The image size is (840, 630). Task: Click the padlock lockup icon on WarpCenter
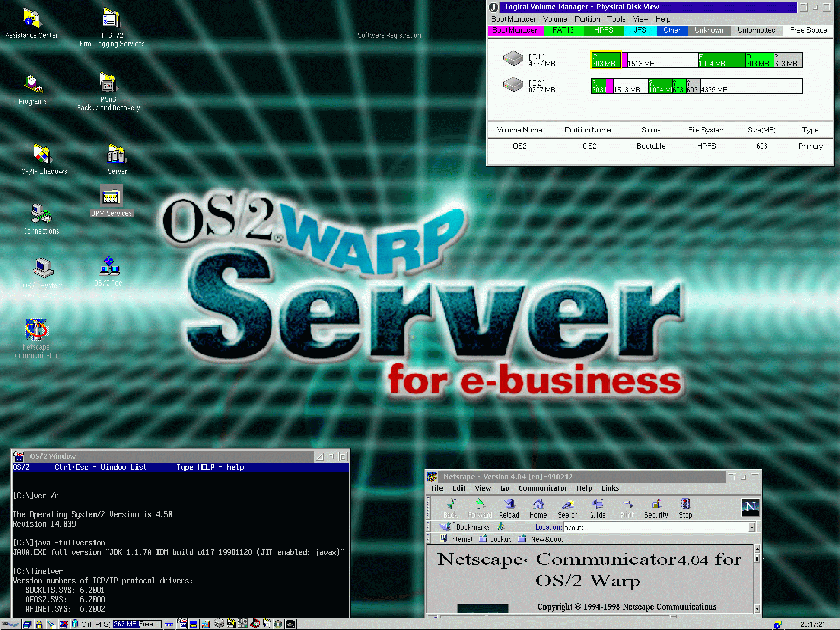click(x=39, y=624)
